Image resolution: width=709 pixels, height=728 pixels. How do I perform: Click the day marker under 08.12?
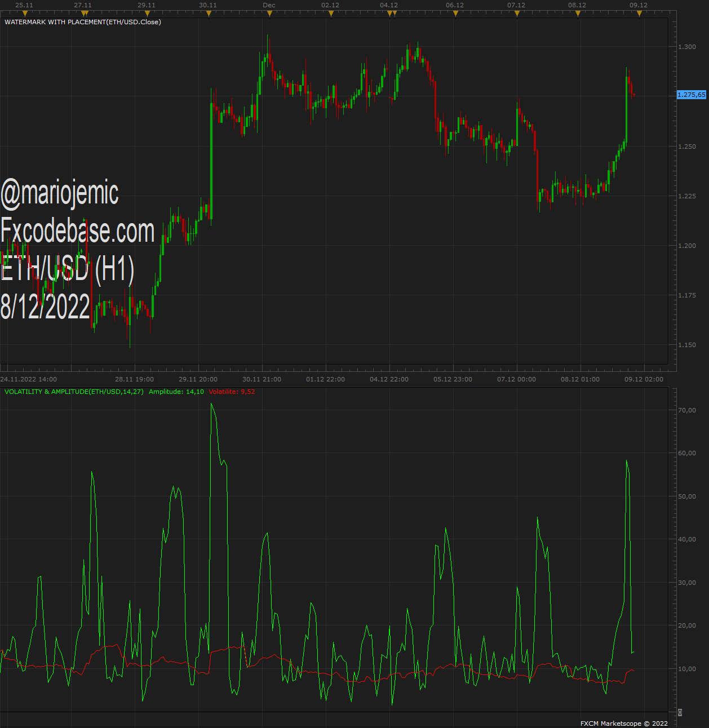pyautogui.click(x=578, y=14)
